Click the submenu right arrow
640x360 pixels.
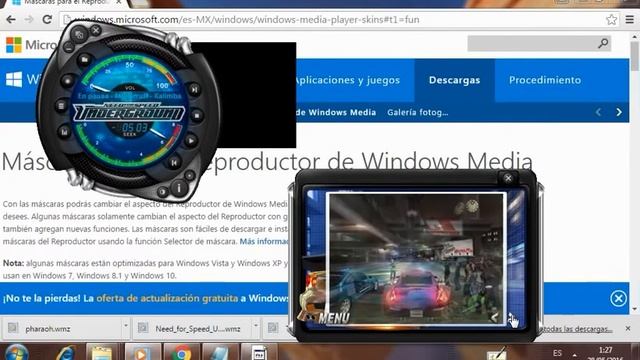[619, 112]
